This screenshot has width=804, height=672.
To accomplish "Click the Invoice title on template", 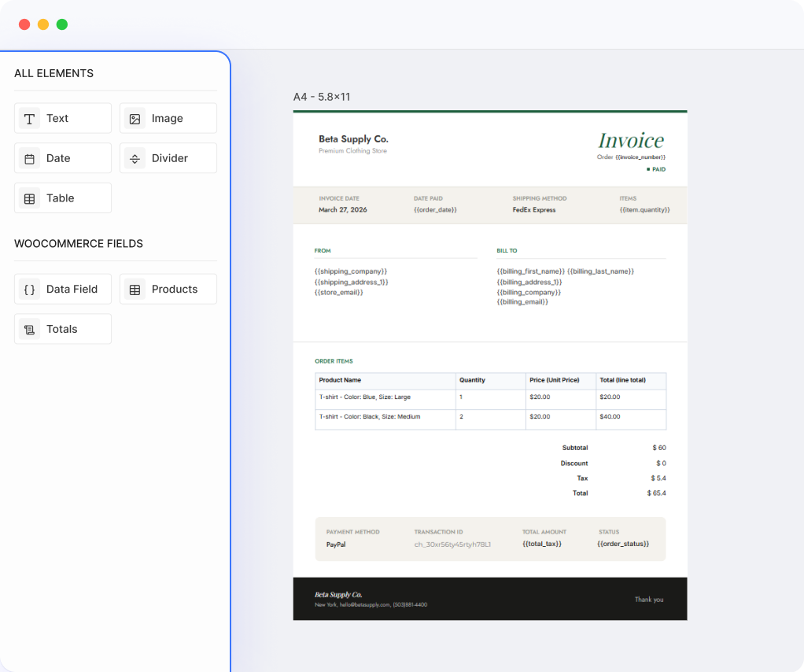I will (630, 141).
